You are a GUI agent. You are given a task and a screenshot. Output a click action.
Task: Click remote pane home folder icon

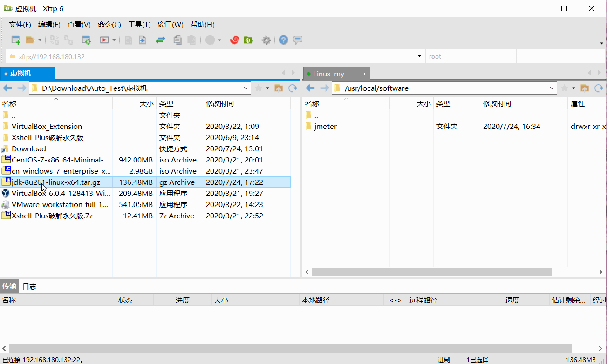coord(584,88)
